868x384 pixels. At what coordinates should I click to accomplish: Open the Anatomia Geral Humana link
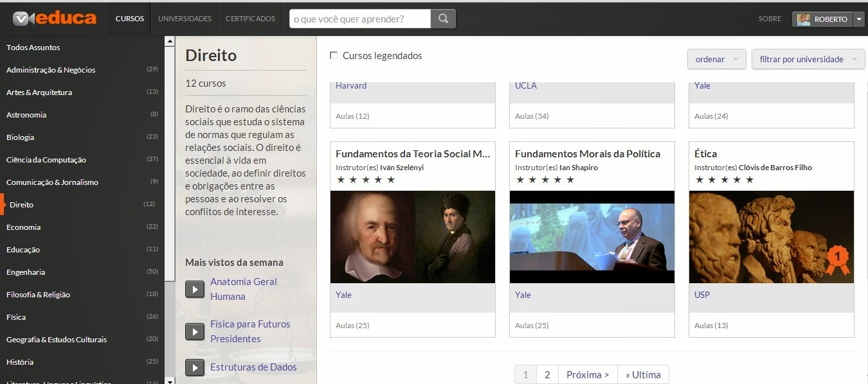(244, 289)
